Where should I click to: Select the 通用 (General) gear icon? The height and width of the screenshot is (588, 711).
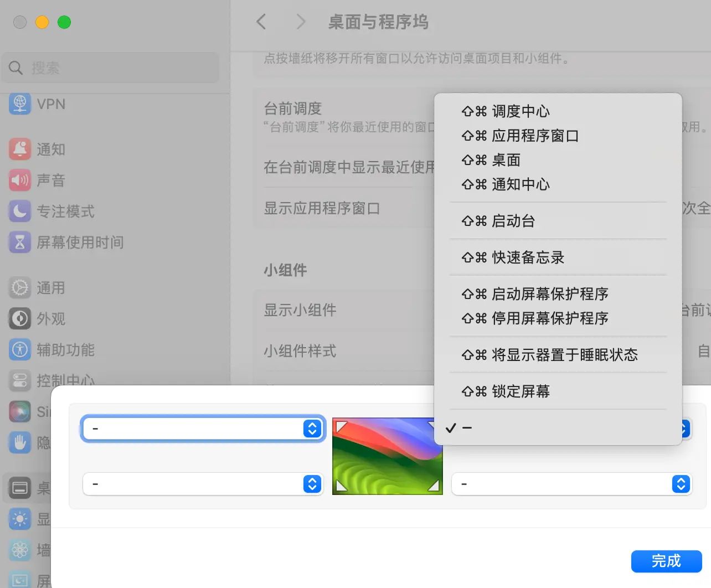click(19, 287)
